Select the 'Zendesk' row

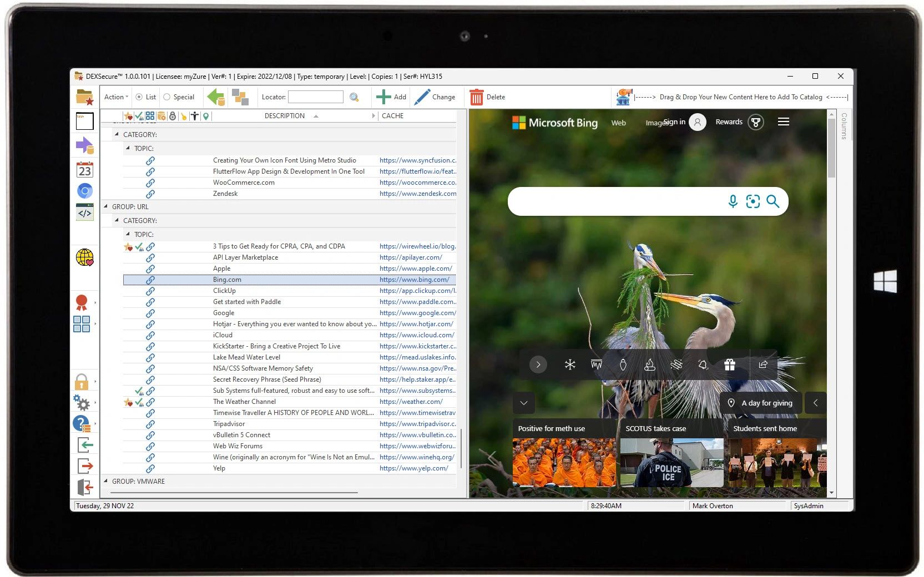click(289, 194)
